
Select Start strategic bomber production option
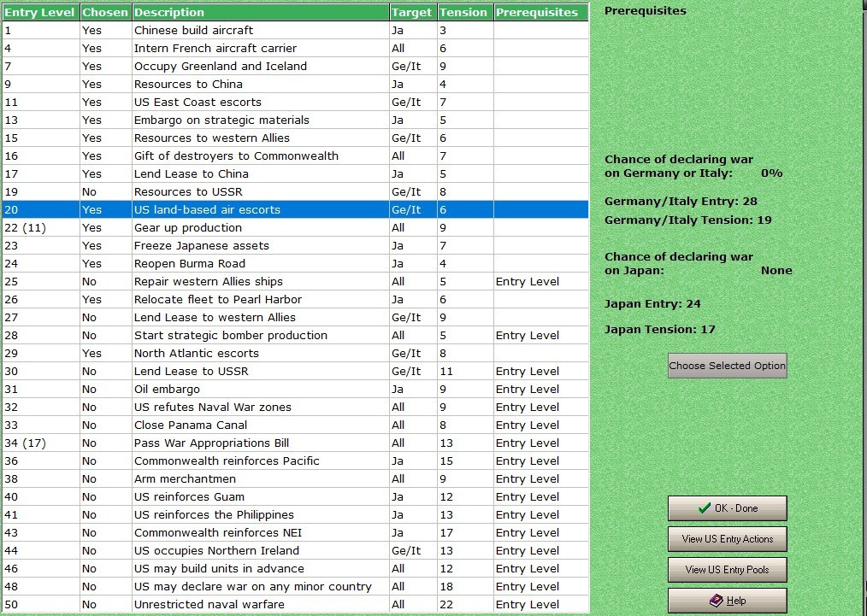tap(295, 336)
